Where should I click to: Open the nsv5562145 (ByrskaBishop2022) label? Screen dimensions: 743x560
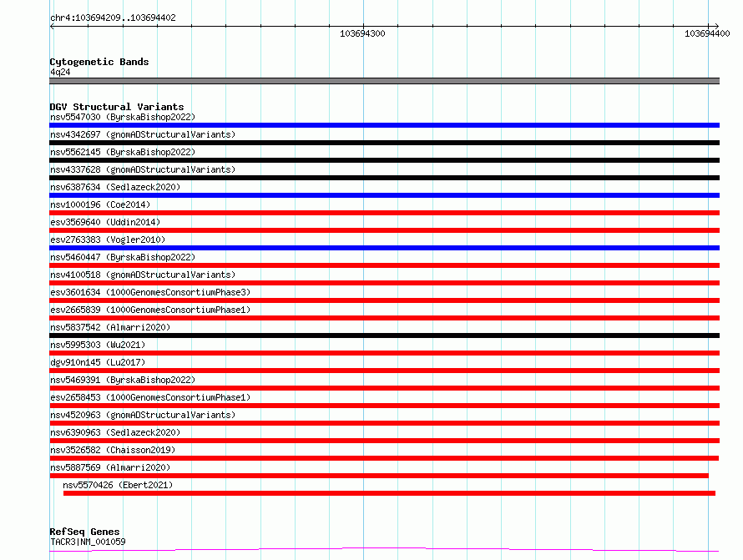click(x=123, y=152)
